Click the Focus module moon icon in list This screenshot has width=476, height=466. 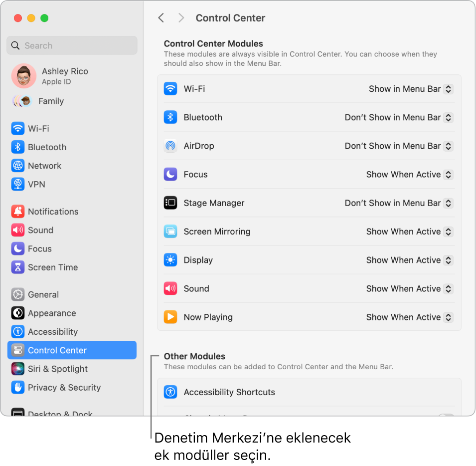[170, 174]
